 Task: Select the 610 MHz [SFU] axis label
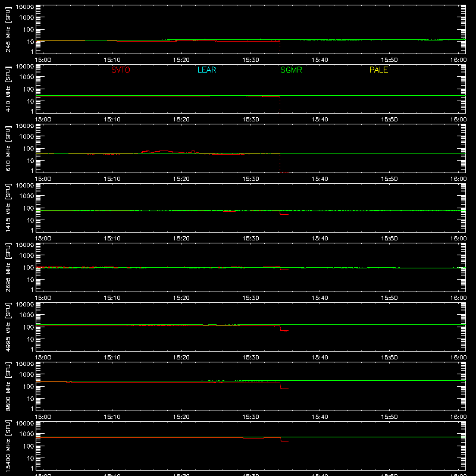click(x=8, y=148)
